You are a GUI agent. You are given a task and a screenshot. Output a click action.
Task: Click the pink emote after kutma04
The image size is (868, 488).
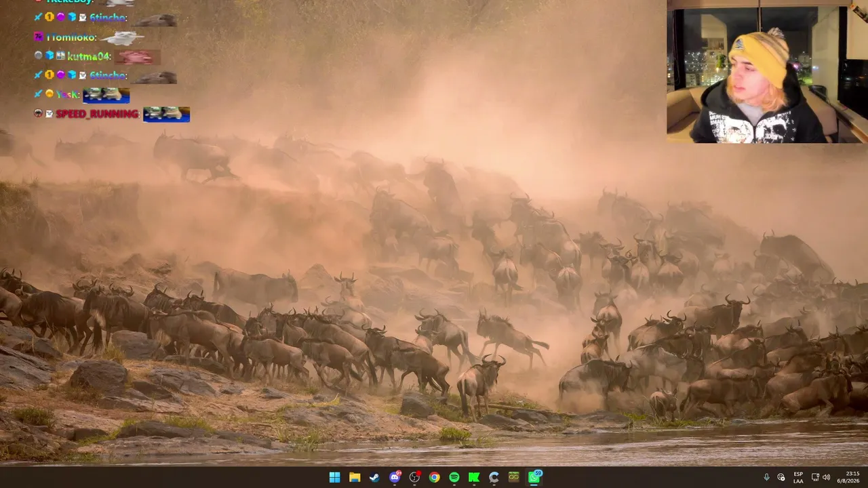click(x=138, y=57)
